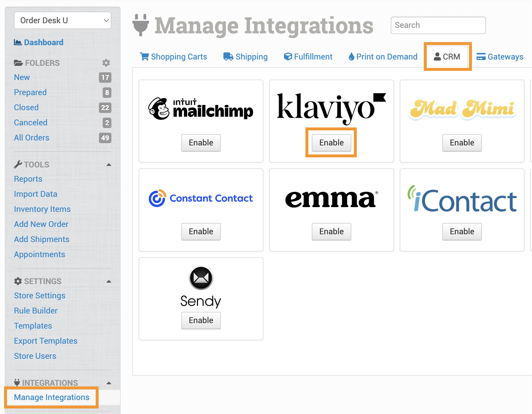Image resolution: width=532 pixels, height=414 pixels.
Task: Enable the Klaviyo integration
Action: pos(331,143)
